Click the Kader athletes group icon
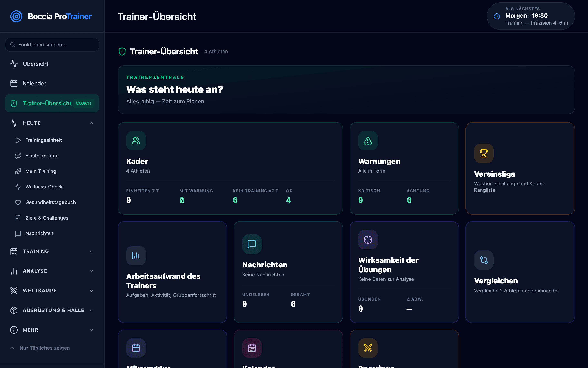The width and height of the screenshot is (588, 368). (x=136, y=141)
